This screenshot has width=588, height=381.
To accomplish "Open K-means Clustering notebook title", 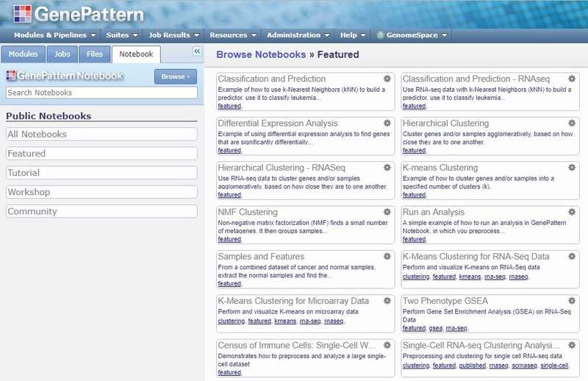I will (x=440, y=168).
